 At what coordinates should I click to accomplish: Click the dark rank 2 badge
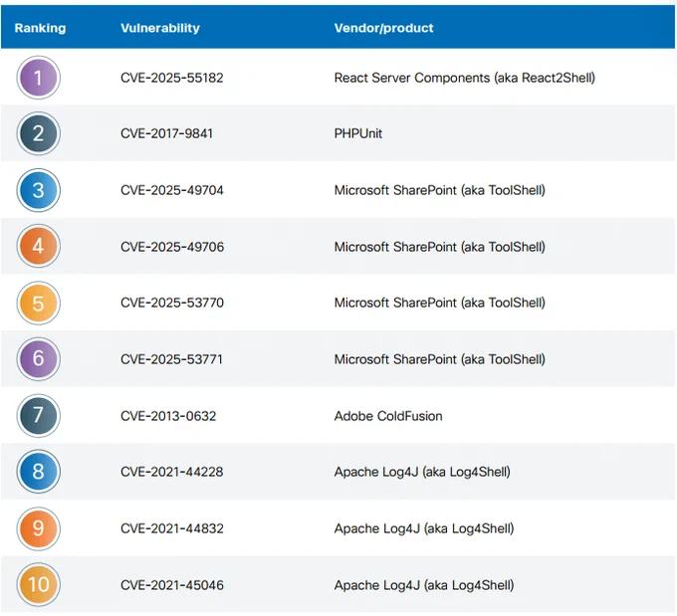click(x=39, y=133)
